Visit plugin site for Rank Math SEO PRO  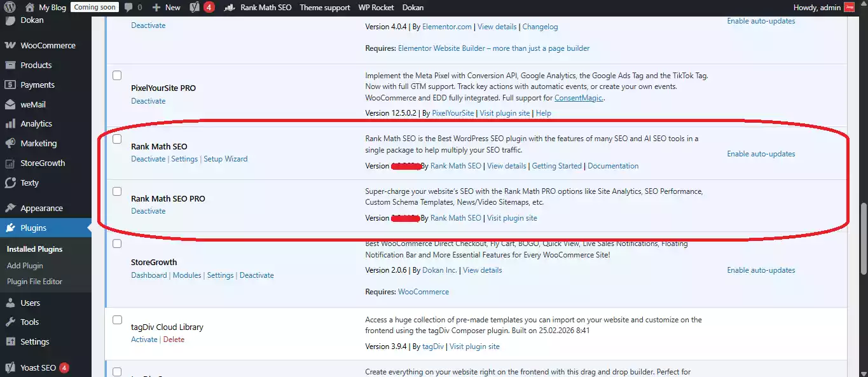(x=512, y=218)
